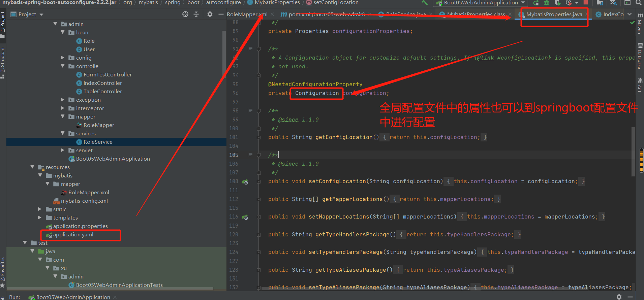Open the Structure tool window
The height and width of the screenshot is (300, 644).
[3, 63]
